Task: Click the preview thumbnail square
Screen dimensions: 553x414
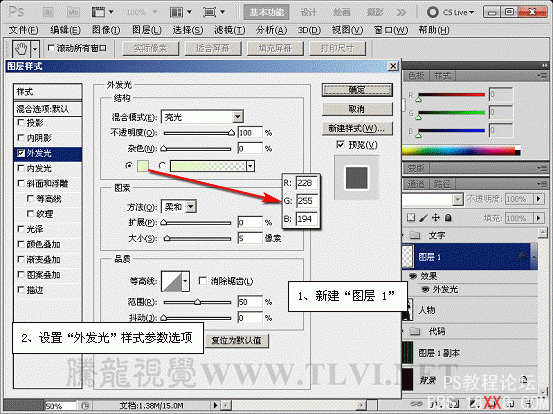Action: [x=357, y=178]
